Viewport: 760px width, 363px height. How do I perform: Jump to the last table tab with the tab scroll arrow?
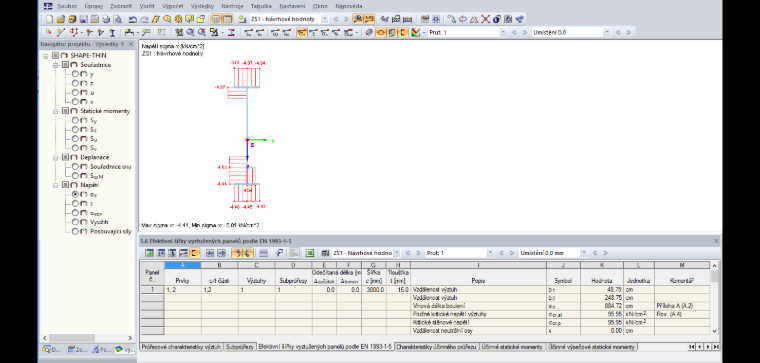point(716,347)
